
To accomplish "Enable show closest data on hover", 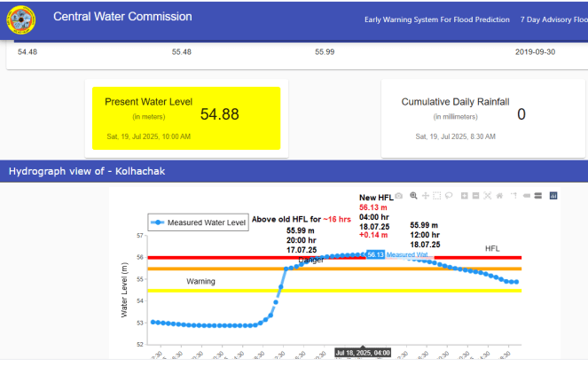I will coord(526,195).
